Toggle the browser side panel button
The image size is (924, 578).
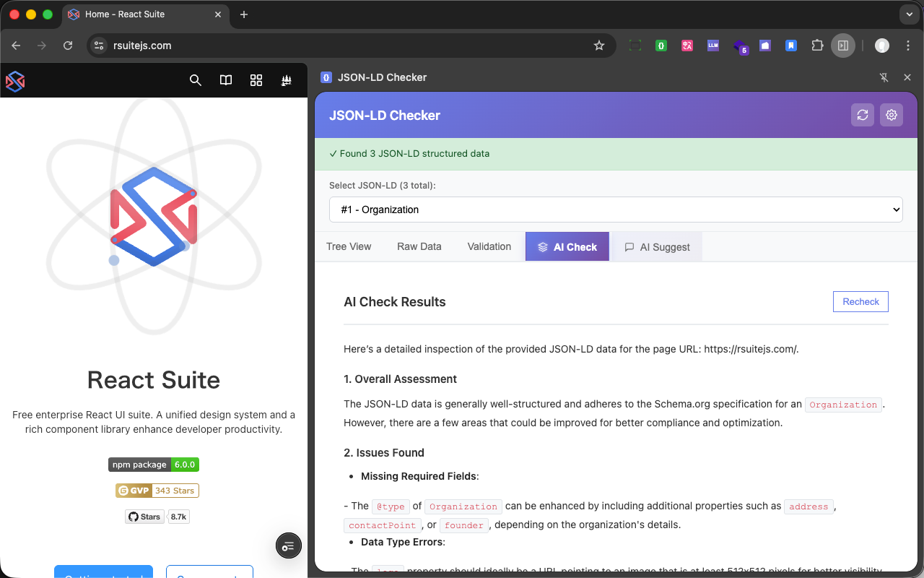pos(842,46)
